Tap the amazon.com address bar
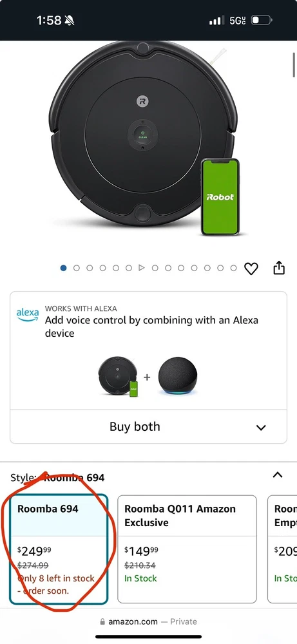Screen dimensions: 297x644 148,622
